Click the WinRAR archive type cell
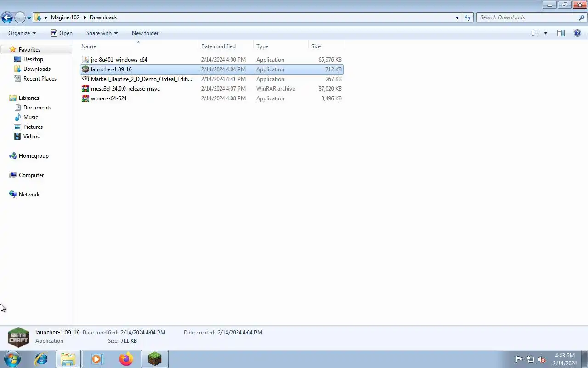Image resolution: width=588 pixels, height=368 pixels. point(276,89)
